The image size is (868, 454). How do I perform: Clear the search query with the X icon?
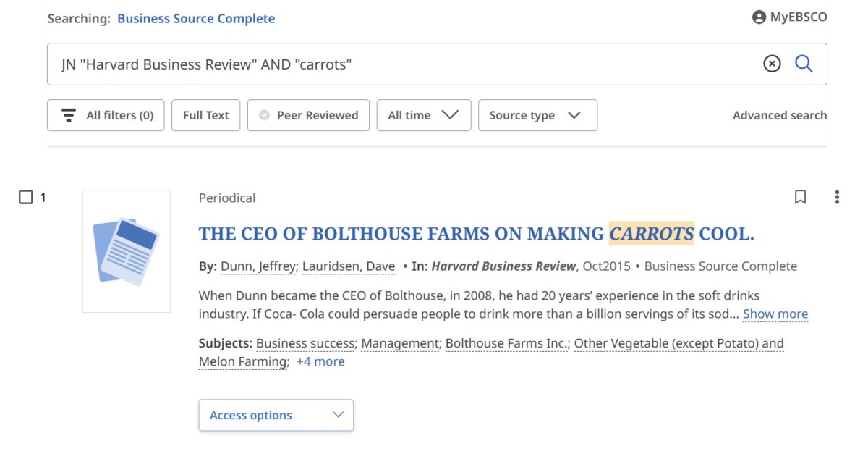(772, 64)
